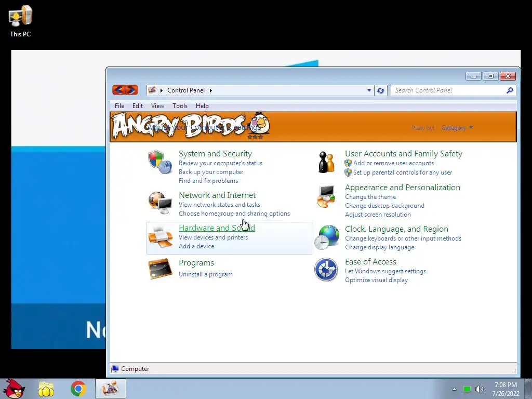Image resolution: width=532 pixels, height=399 pixels.
Task: Click Add a device link
Action: pyautogui.click(x=196, y=246)
